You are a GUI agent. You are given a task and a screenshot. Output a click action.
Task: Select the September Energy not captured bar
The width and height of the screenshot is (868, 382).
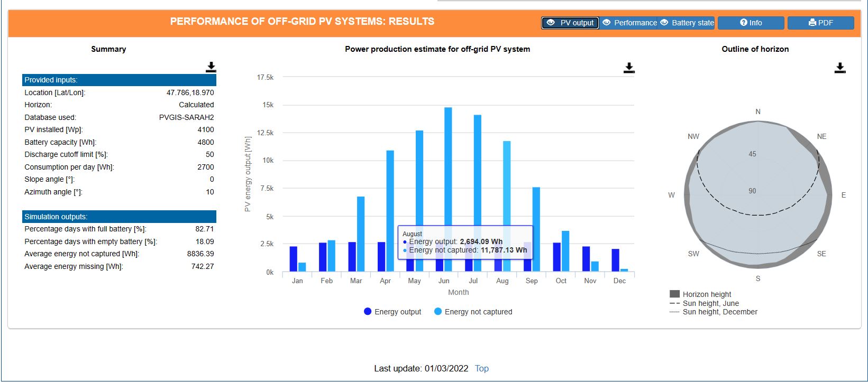tap(536, 230)
